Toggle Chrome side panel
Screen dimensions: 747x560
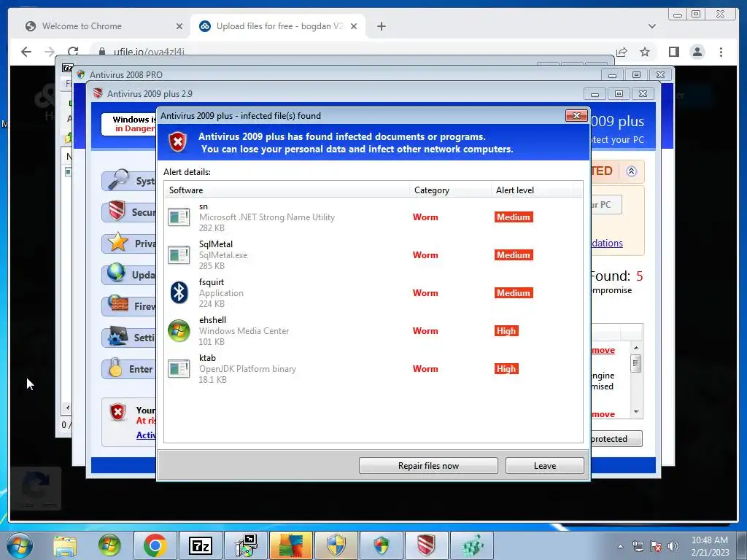click(673, 52)
